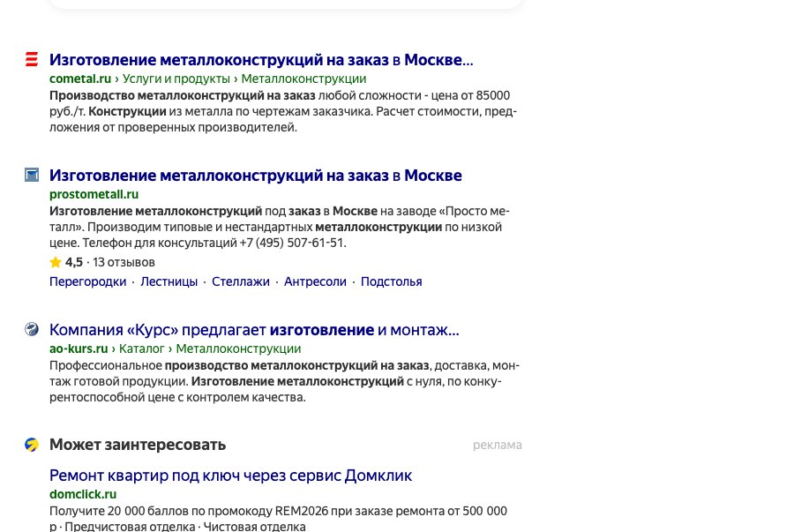Viewport: 794px width, 532px height.
Task: Click the '4,5' rating value
Action: point(73,262)
